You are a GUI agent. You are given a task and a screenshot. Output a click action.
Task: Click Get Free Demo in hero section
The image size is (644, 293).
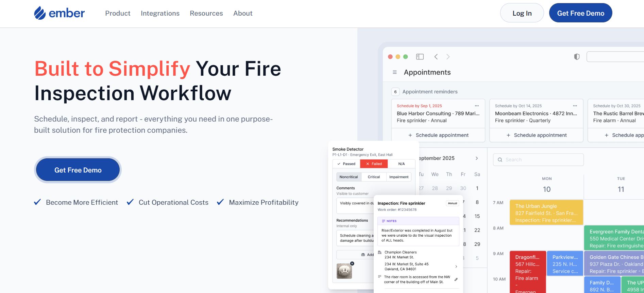(78, 170)
